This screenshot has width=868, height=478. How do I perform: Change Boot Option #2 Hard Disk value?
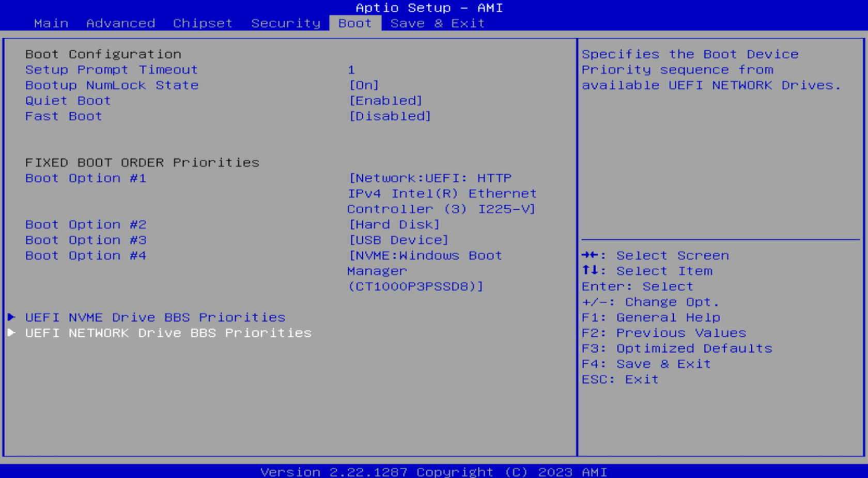394,225
